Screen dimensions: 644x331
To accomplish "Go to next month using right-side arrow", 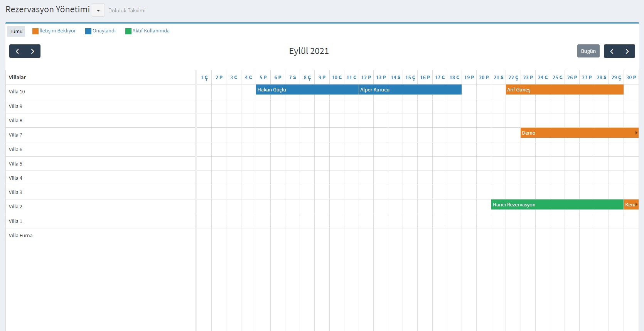I will pyautogui.click(x=627, y=51).
